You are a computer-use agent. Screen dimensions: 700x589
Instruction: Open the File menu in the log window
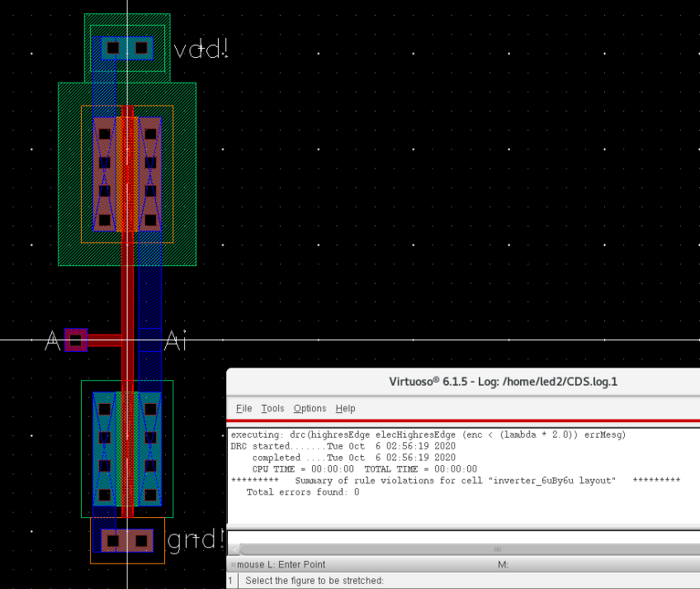click(x=244, y=408)
